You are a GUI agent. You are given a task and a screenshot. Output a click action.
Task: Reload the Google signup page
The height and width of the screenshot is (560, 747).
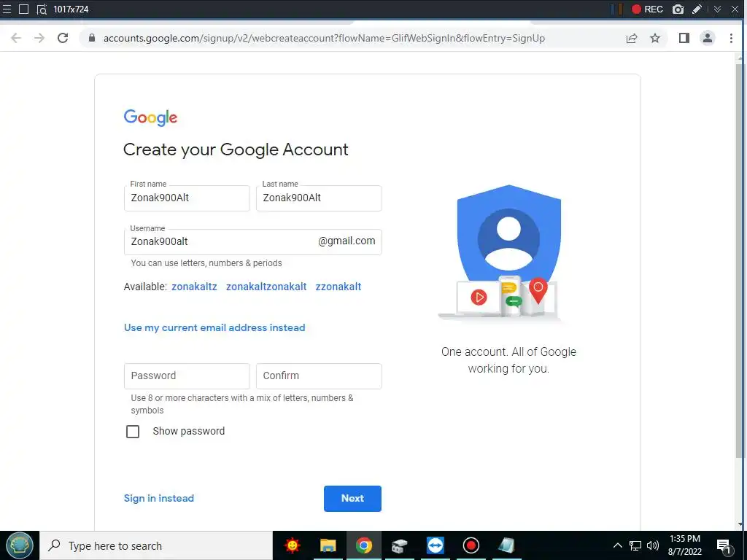click(63, 38)
